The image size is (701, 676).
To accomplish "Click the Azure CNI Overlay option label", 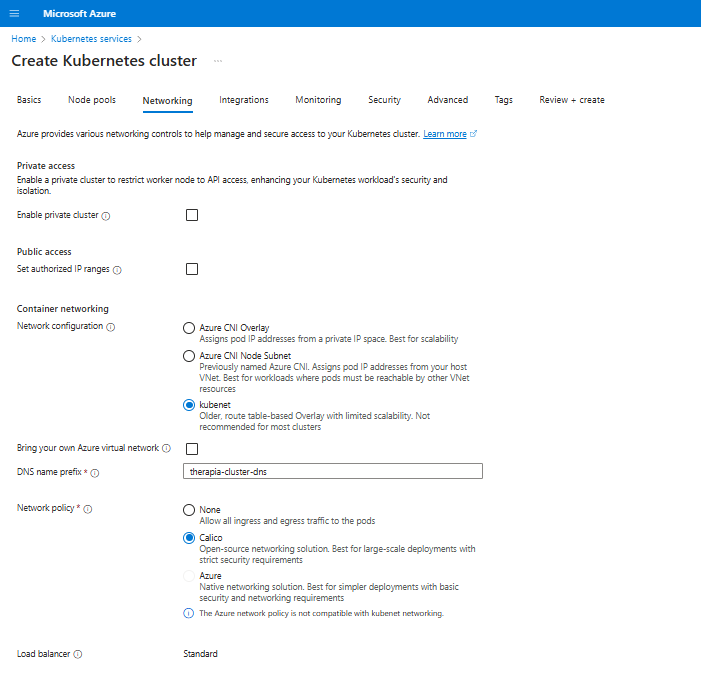I will pyautogui.click(x=234, y=328).
